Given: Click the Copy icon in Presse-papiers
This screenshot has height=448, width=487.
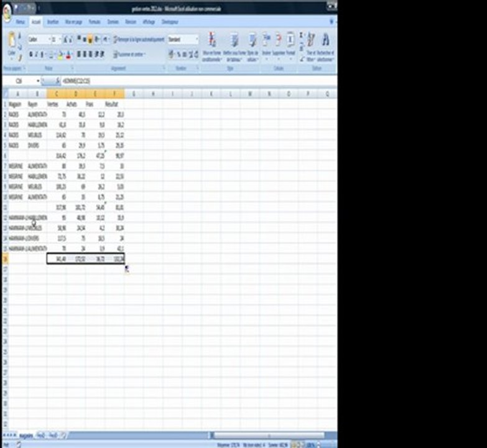Looking at the screenshot, I should [x=19, y=47].
